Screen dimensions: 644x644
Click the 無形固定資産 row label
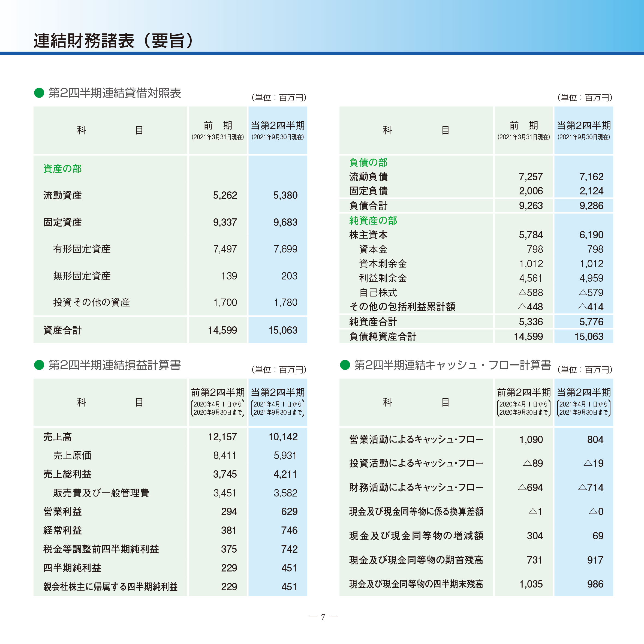click(82, 276)
